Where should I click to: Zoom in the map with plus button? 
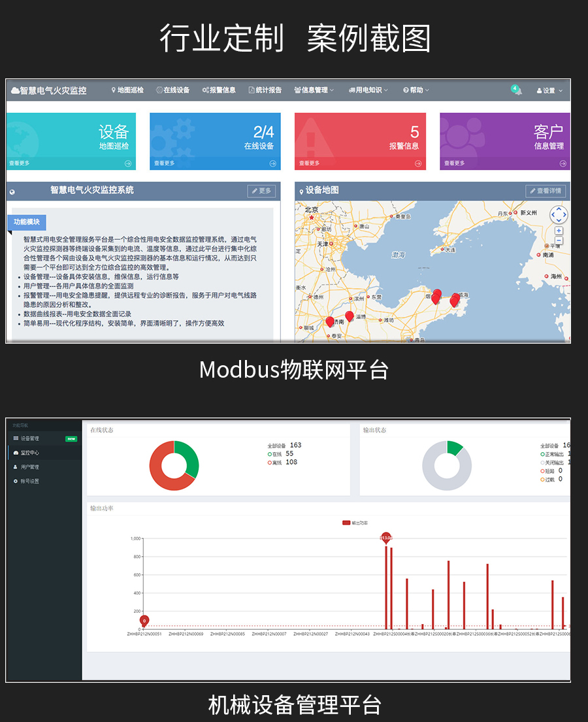(x=559, y=231)
